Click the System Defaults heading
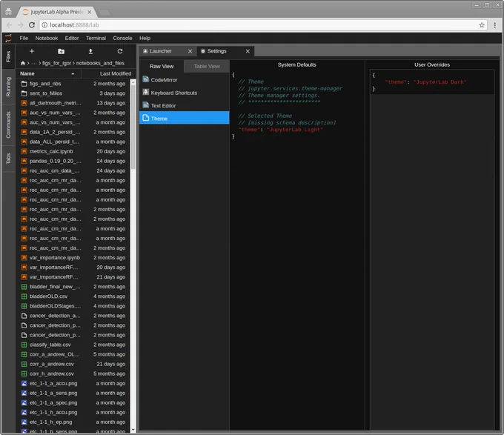 296,64
